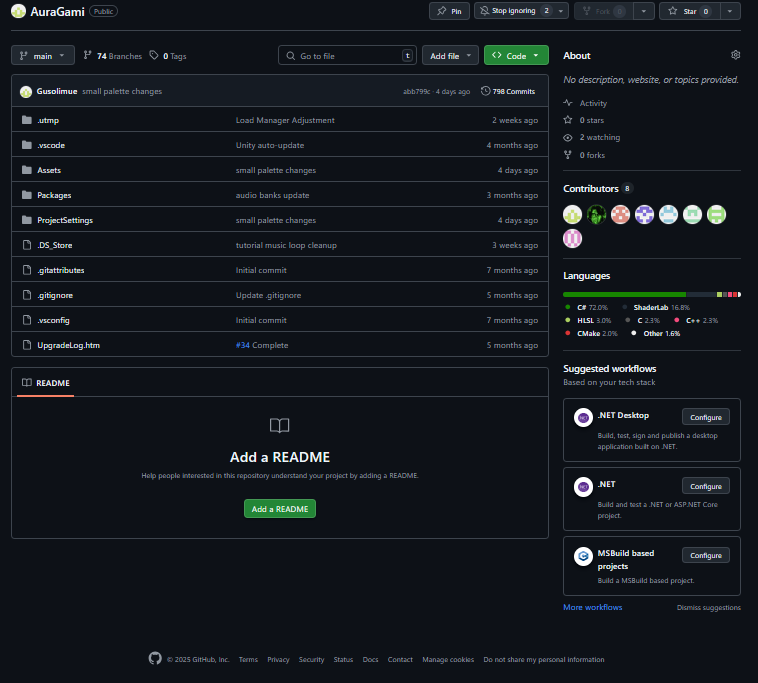Click Manage cookies in the footer
Screen dimensions: 758x683
(448, 659)
